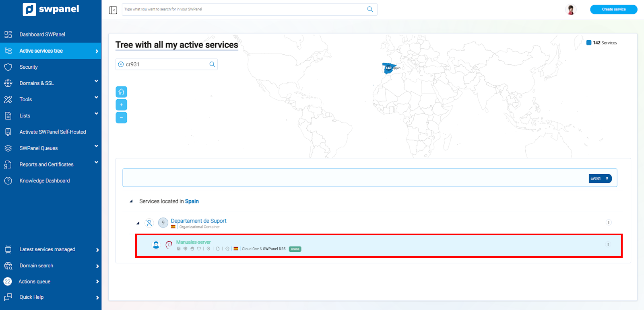Click the map home reset button
Viewport: 644px width, 310px height.
point(121,92)
